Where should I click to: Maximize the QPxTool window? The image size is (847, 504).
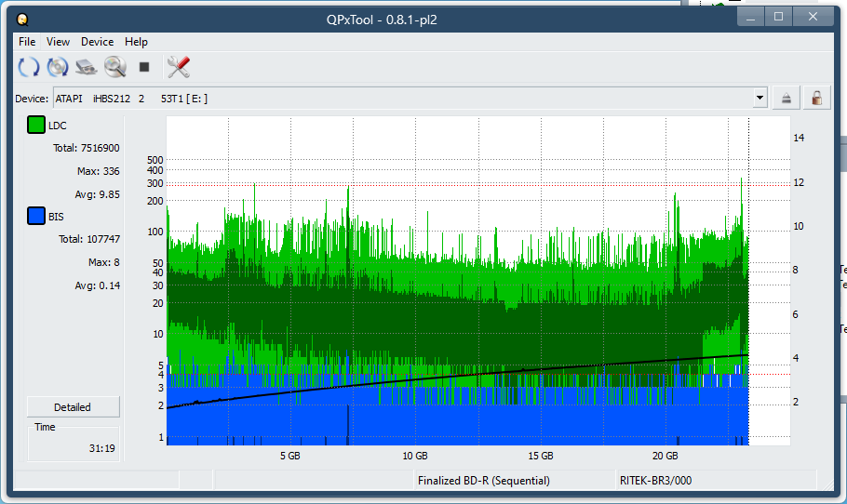pos(778,18)
